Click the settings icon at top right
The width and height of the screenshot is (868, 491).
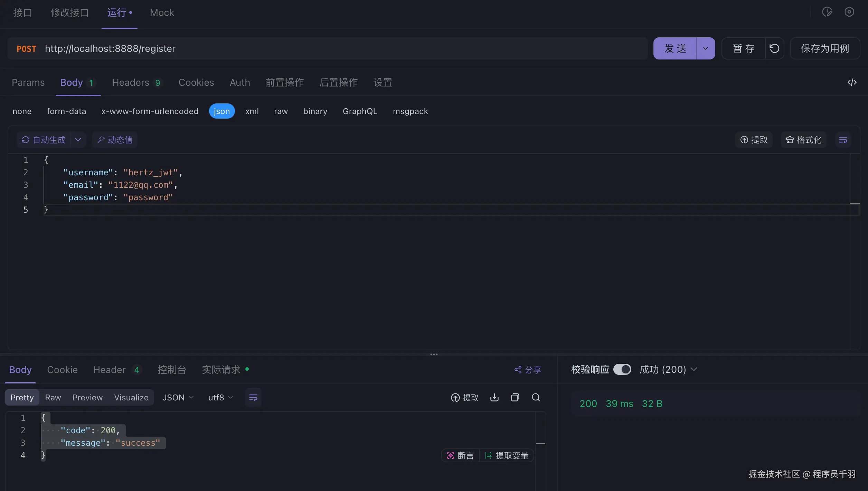(x=849, y=12)
